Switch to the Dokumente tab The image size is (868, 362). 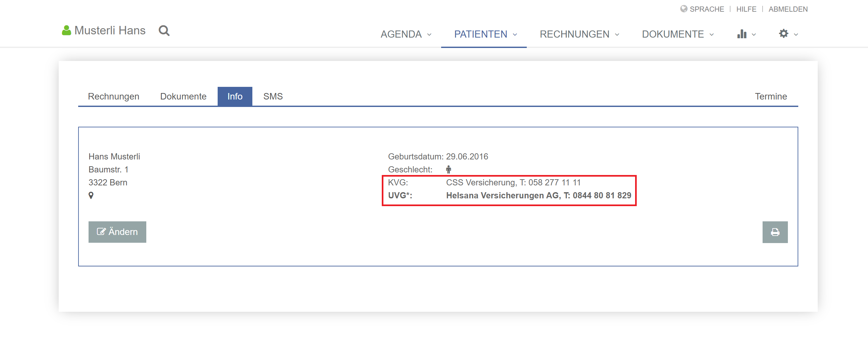[x=183, y=96]
